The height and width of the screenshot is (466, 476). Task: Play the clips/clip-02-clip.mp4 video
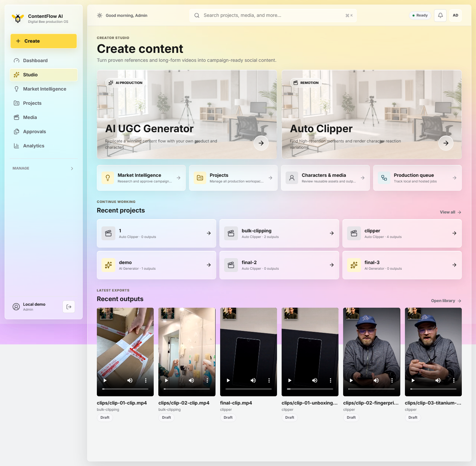(167, 380)
